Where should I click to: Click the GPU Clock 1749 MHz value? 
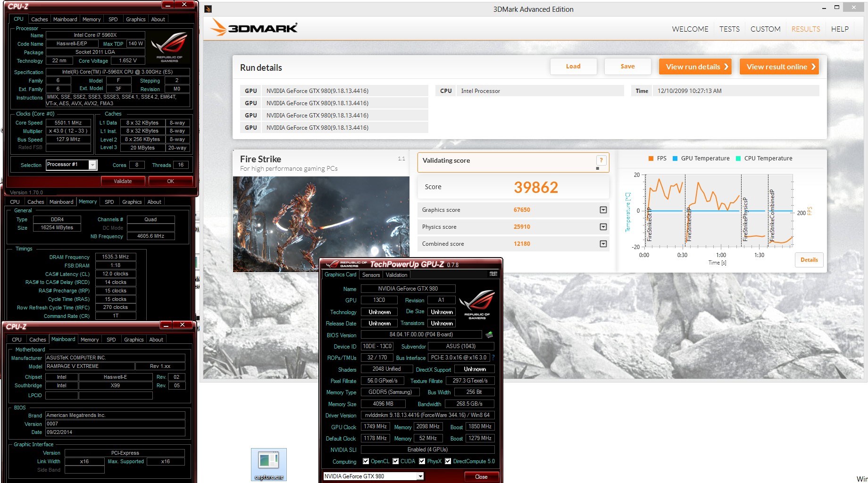click(376, 426)
